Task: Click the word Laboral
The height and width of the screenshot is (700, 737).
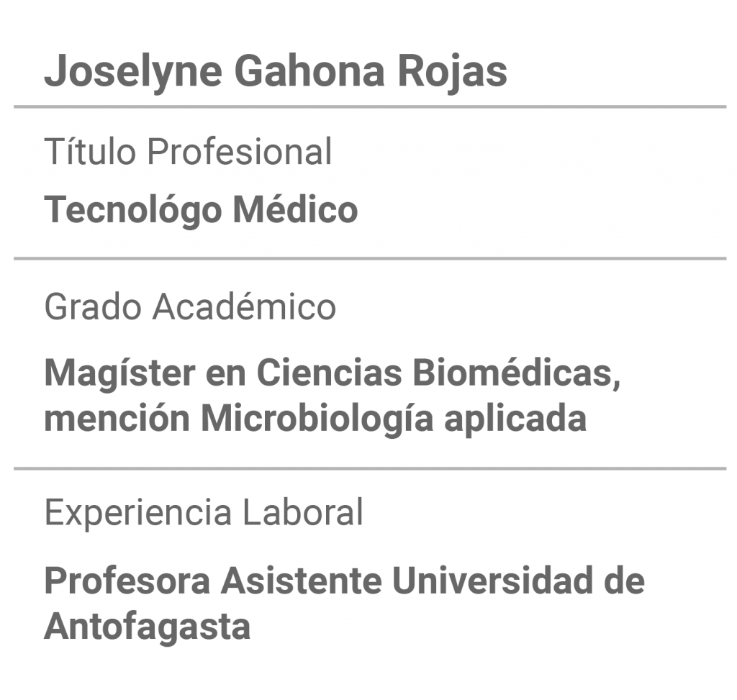Action: [303, 511]
